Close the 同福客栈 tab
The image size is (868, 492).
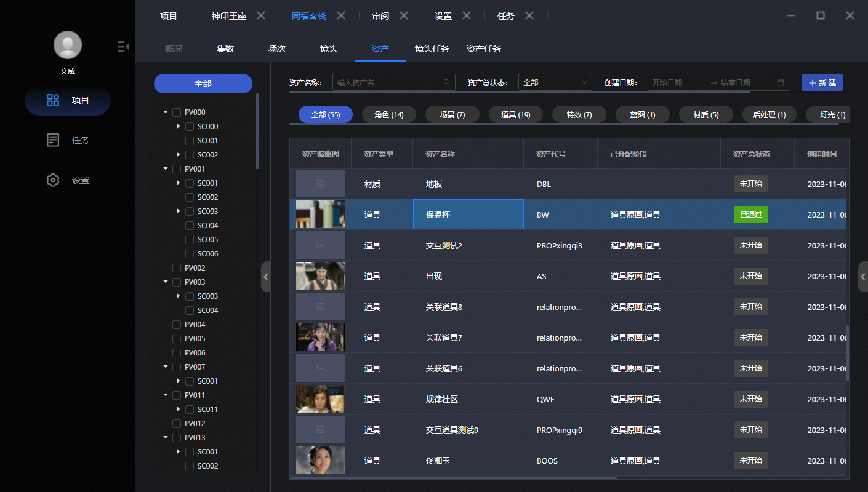(x=341, y=15)
